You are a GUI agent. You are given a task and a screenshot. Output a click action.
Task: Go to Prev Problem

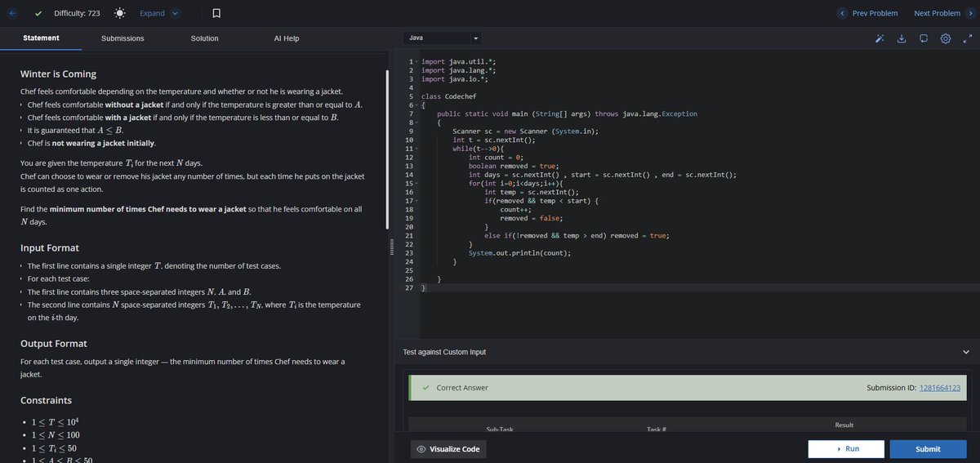tap(875, 13)
